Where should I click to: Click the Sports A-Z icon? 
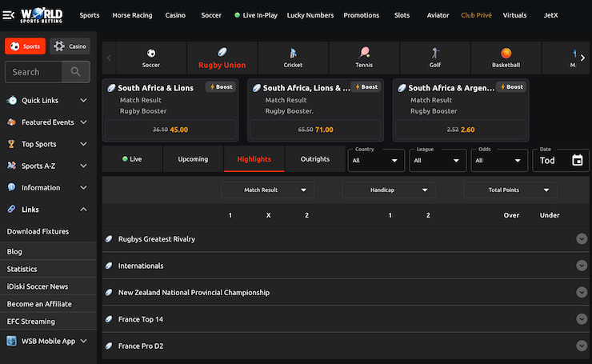[x=12, y=166]
